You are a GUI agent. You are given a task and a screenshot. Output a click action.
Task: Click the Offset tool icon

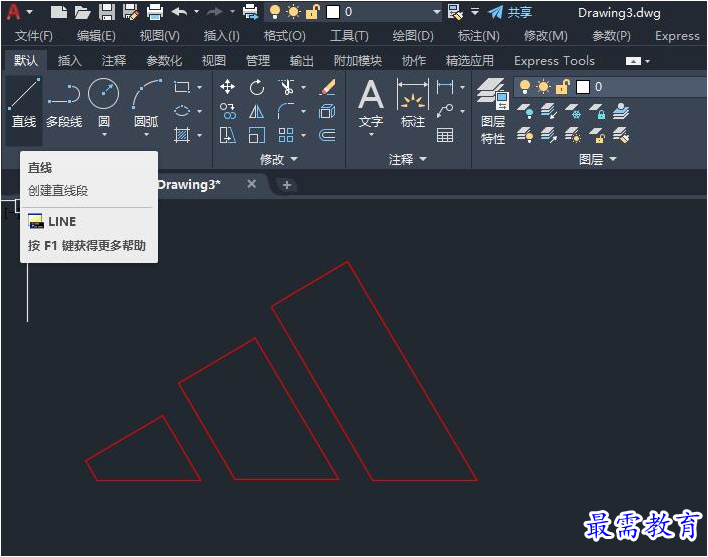click(x=327, y=135)
